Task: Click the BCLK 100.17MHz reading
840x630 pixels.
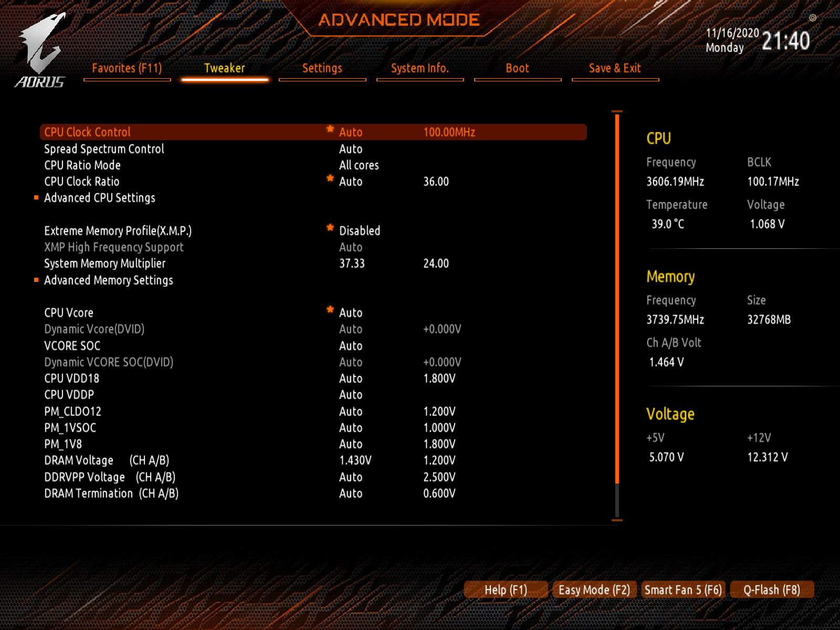Action: (x=773, y=182)
